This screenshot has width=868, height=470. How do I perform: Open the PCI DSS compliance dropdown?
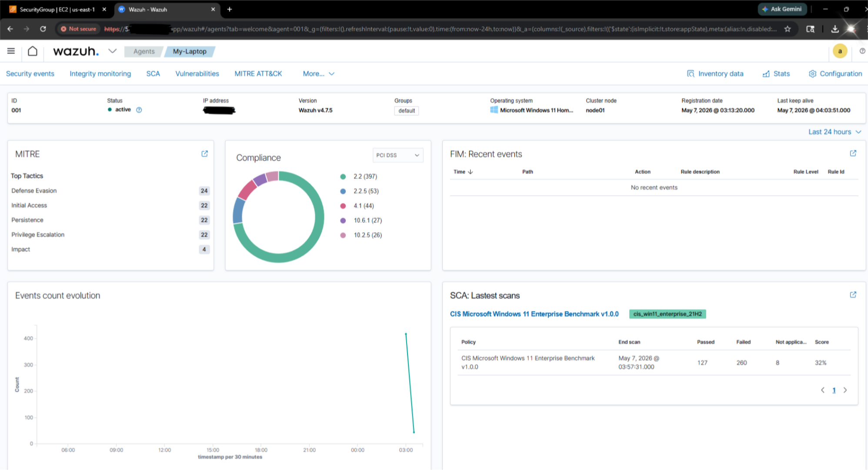pos(398,155)
